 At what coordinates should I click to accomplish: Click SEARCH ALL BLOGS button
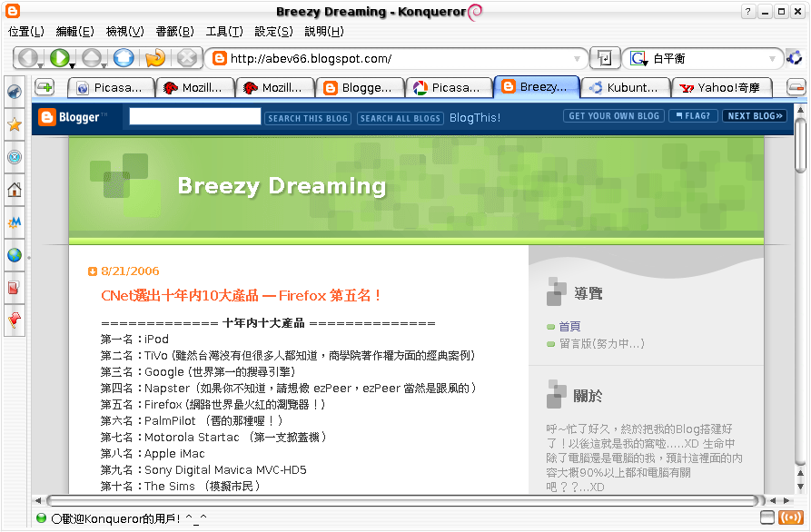pos(401,118)
